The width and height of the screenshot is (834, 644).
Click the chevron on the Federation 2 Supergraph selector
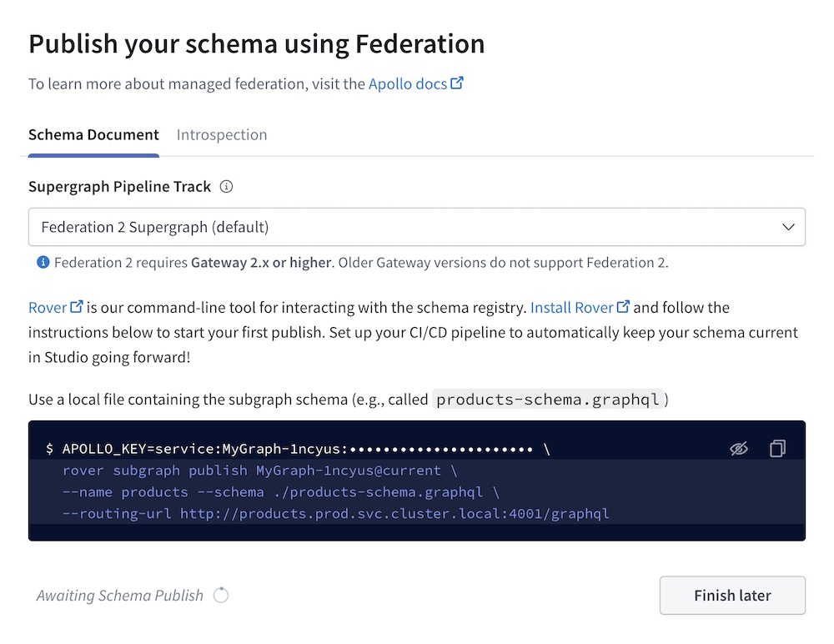point(787,226)
